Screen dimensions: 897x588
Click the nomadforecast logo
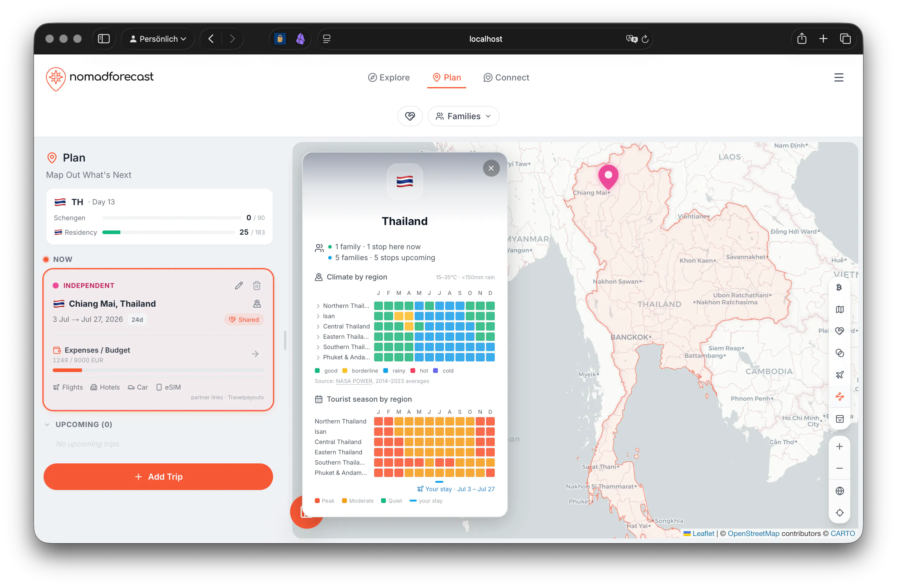point(100,78)
